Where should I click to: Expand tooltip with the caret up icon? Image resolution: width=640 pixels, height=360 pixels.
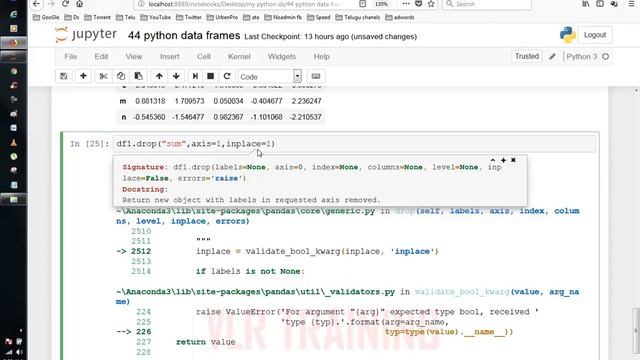(x=493, y=160)
